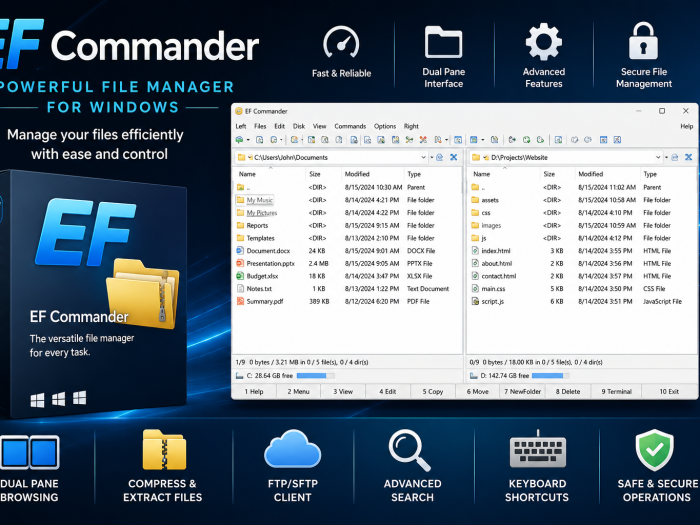Click the folder icon in the right path field
Image resolution: width=700 pixels, height=525 pixels.
[x=476, y=157]
